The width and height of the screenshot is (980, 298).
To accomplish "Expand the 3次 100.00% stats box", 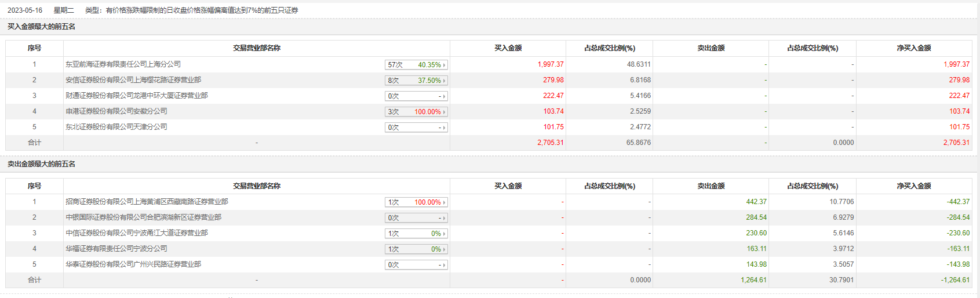I will (416, 112).
